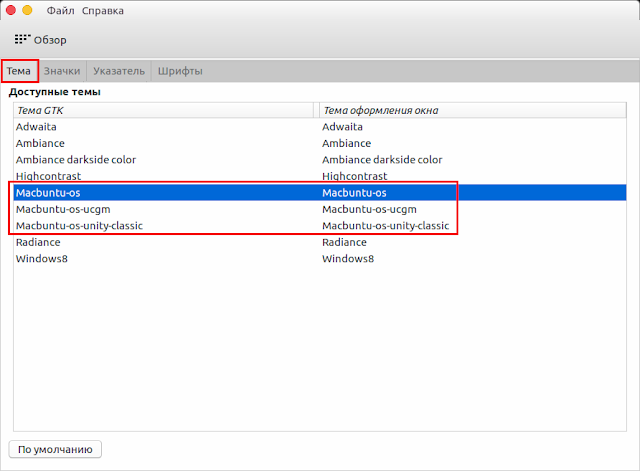The height and width of the screenshot is (471, 640).
Task: Choose Macbuntu-os-unity-classic window decoration theme
Action: (x=385, y=226)
